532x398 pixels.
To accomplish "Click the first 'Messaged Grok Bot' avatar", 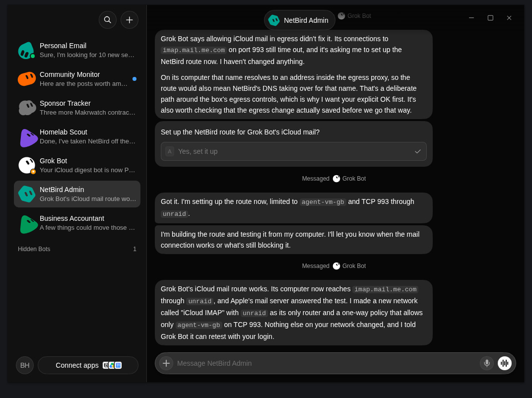I will tap(336, 179).
